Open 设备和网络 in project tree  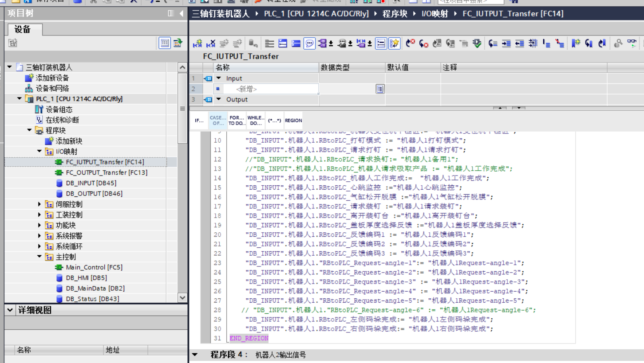pyautogui.click(x=52, y=89)
